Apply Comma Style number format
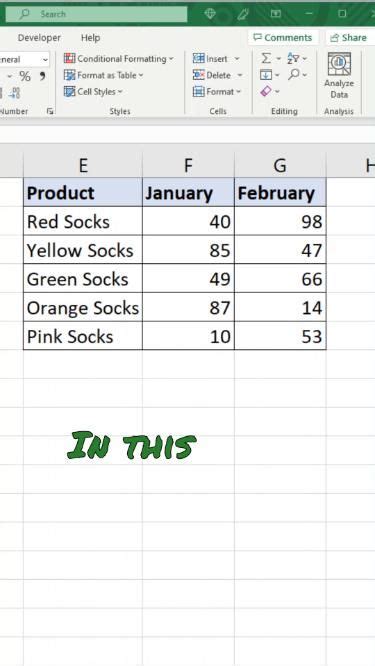The height and width of the screenshot is (666, 375). 42,76
